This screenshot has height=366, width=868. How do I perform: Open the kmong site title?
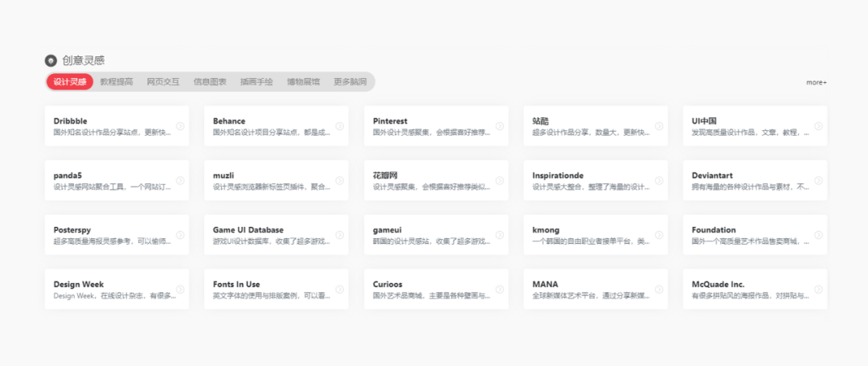click(x=546, y=229)
